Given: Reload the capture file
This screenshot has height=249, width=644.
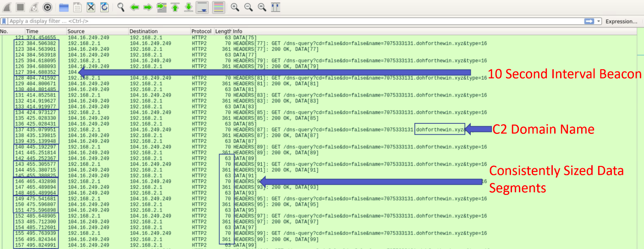Looking at the screenshot, I should click(x=105, y=7).
